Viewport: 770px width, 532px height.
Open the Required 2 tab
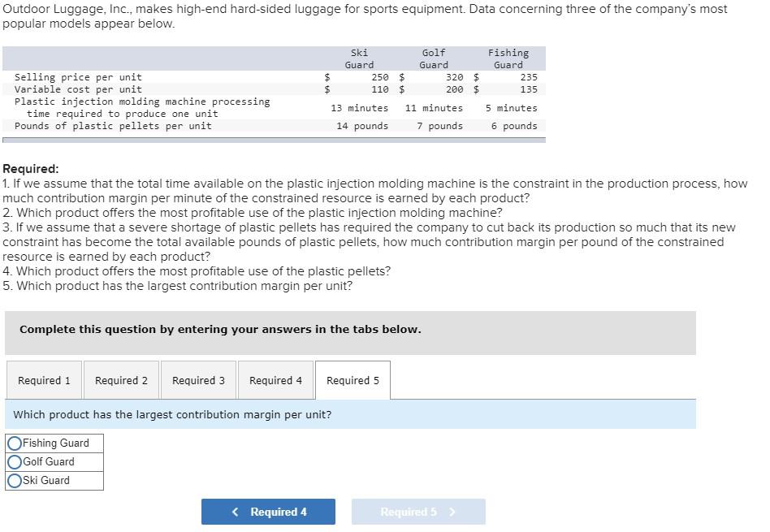pyautogui.click(x=121, y=380)
